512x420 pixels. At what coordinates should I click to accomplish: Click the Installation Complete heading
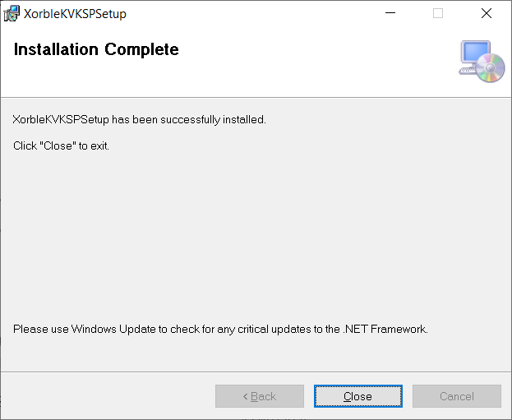point(96,49)
